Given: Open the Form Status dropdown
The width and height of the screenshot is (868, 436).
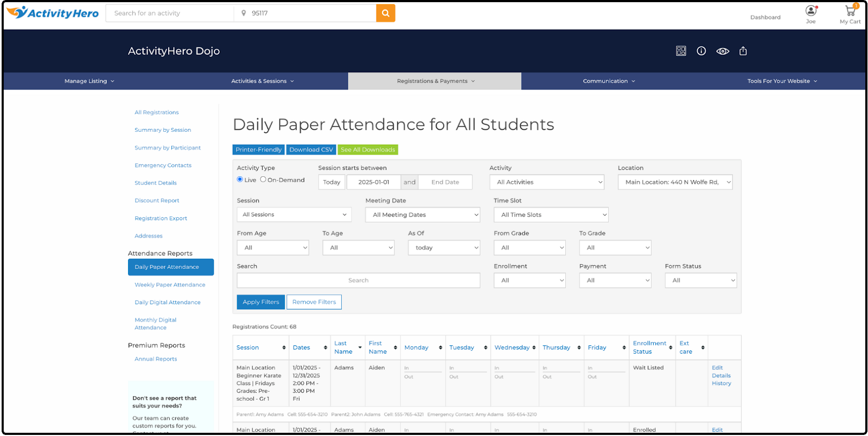Looking at the screenshot, I should (701, 280).
